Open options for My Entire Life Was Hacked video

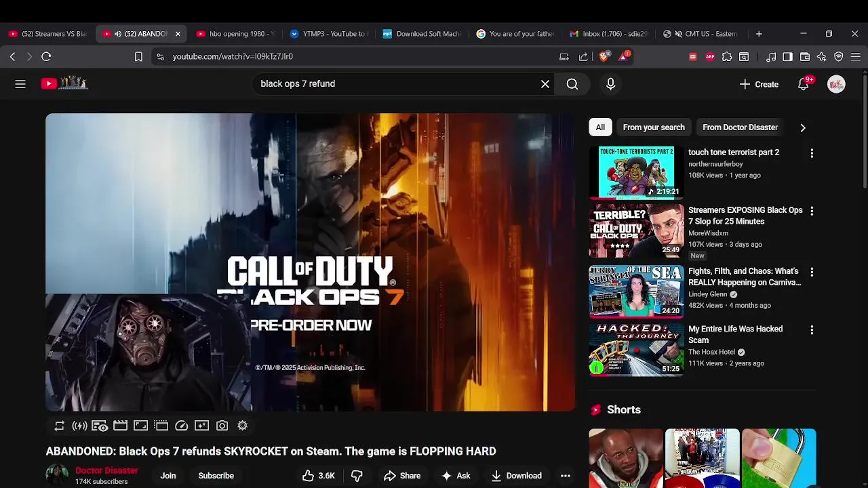(812, 329)
